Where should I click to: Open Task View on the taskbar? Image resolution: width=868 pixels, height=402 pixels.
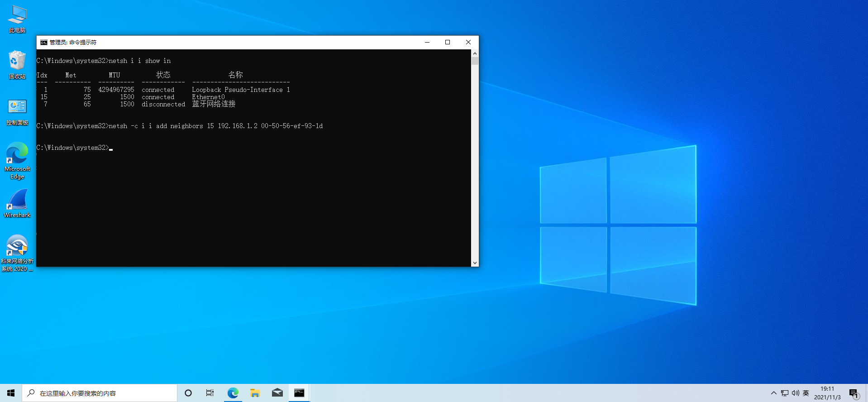(210, 393)
